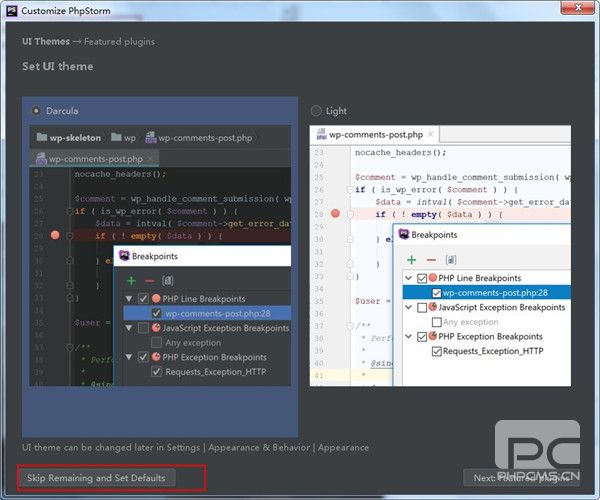Click Breakpoints dialog icon in Light preview
Viewport: 600px width, 500px height.
click(404, 234)
